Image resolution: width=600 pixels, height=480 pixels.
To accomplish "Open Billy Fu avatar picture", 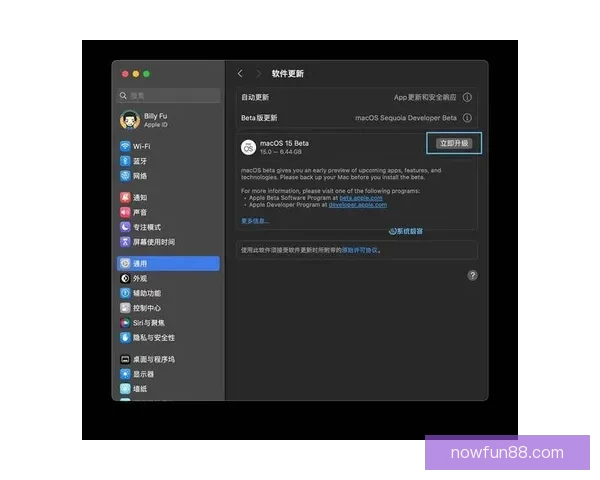I will coord(130,120).
